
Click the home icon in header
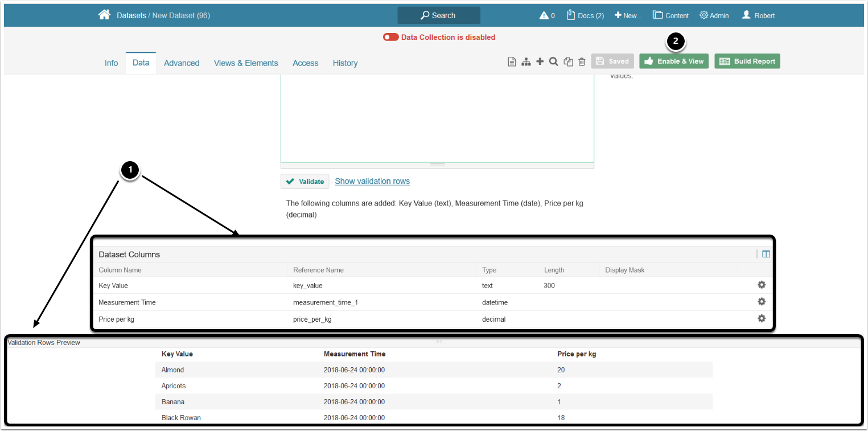pos(104,15)
